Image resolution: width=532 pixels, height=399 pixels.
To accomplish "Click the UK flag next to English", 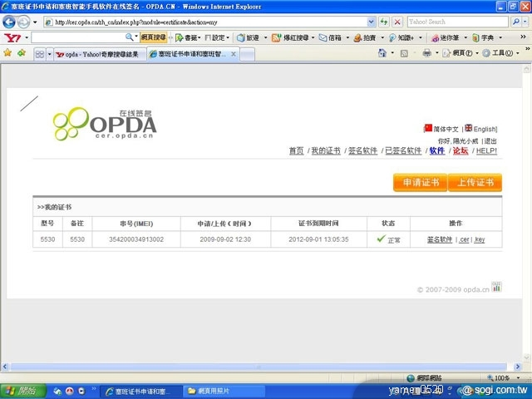I will pos(469,128).
